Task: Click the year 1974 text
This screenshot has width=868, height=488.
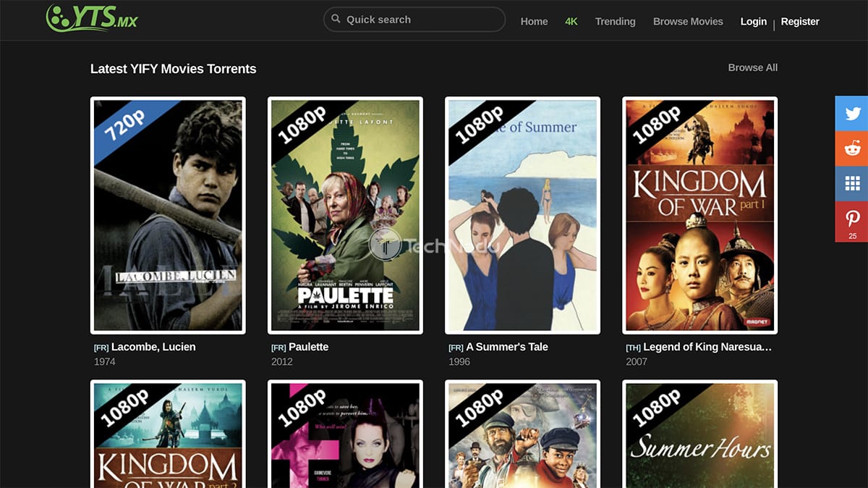Action: [105, 361]
